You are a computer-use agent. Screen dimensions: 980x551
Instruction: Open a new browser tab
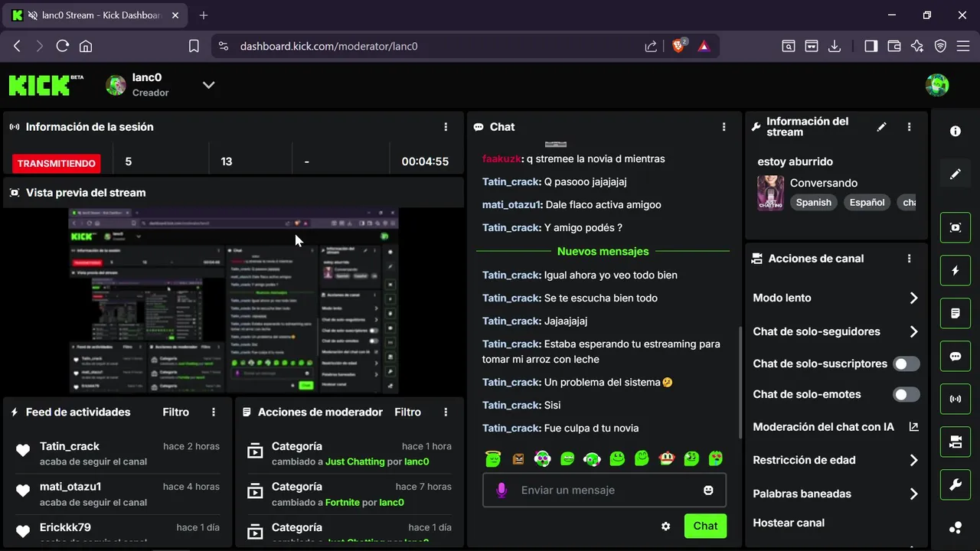(203, 15)
